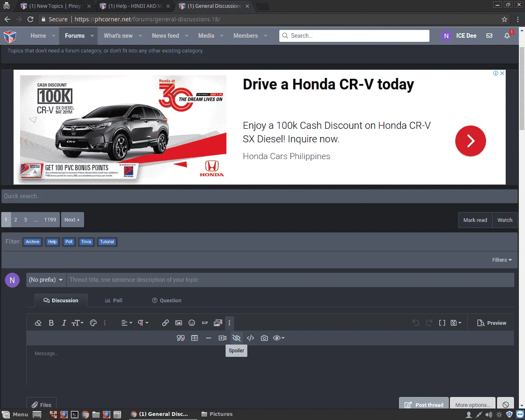Filter threads by Trivia prefix
Screen dimensions: 525x420
pos(86,242)
